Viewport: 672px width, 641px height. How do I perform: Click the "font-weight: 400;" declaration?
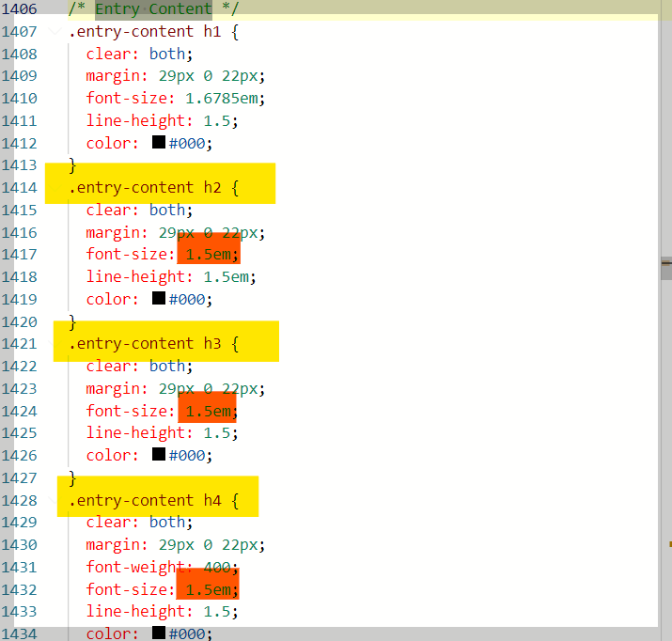tap(162, 568)
